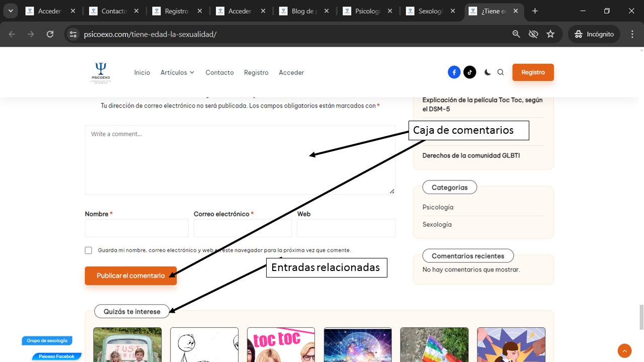Click the Publicar el comentario button
This screenshot has height=362, width=644.
click(x=130, y=276)
